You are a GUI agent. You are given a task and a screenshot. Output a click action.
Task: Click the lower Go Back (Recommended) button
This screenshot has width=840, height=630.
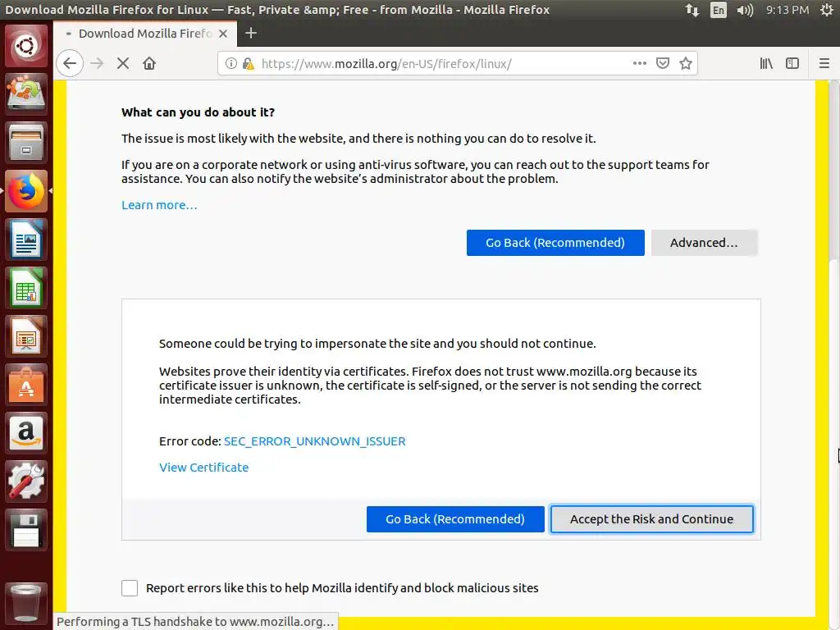455,519
